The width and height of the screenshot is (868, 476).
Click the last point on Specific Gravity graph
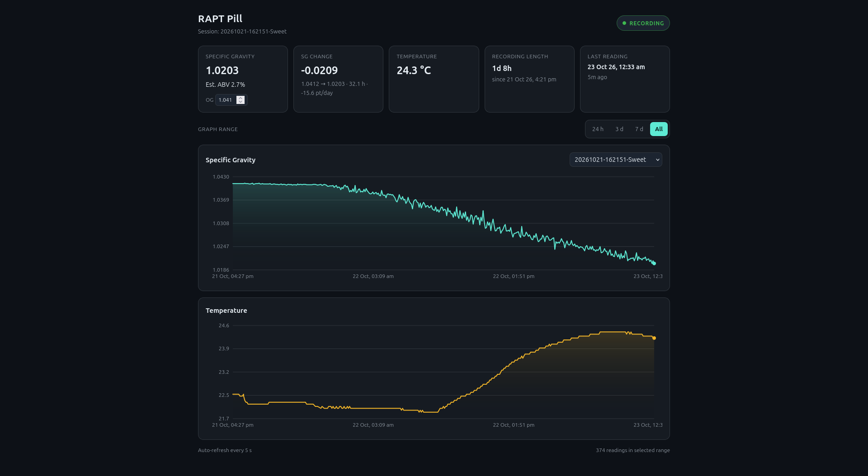[x=654, y=263]
